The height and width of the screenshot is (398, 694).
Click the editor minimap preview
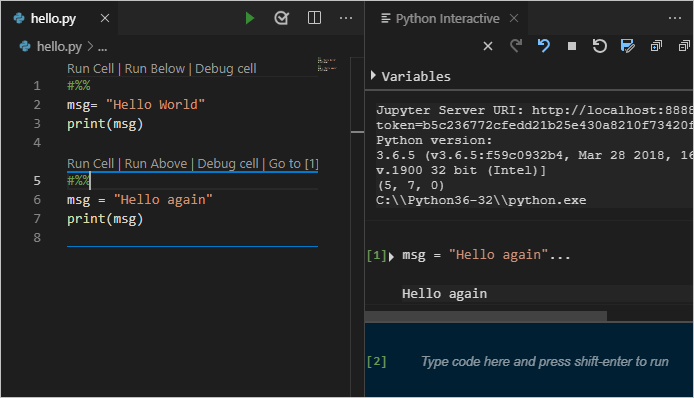point(327,65)
